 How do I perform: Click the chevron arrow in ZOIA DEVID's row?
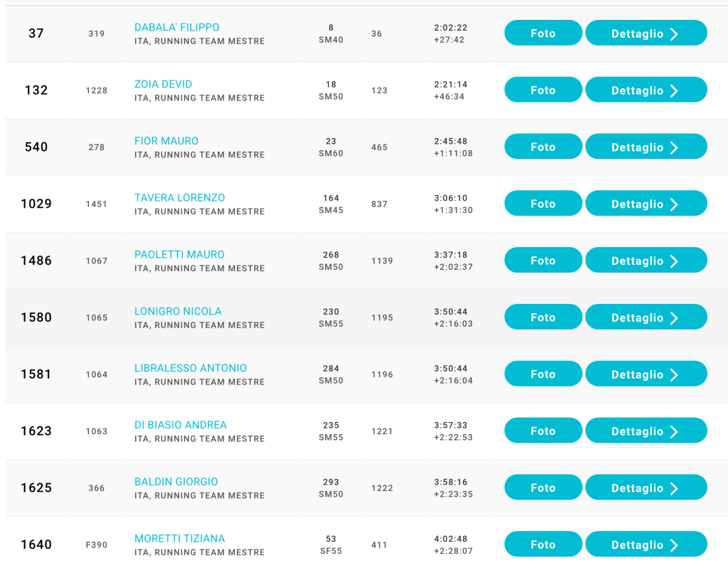tap(674, 90)
